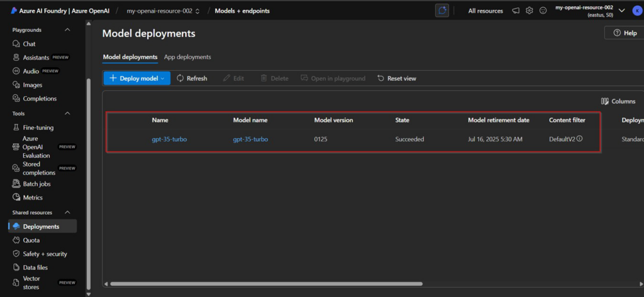
Task: Open the settings gear icon
Action: (x=530, y=11)
